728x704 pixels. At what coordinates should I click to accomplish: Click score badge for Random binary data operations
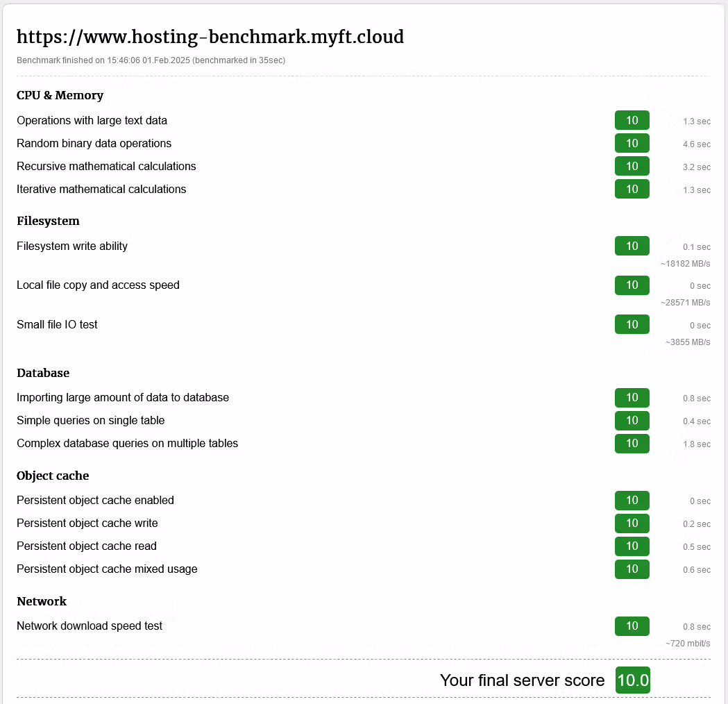632,143
